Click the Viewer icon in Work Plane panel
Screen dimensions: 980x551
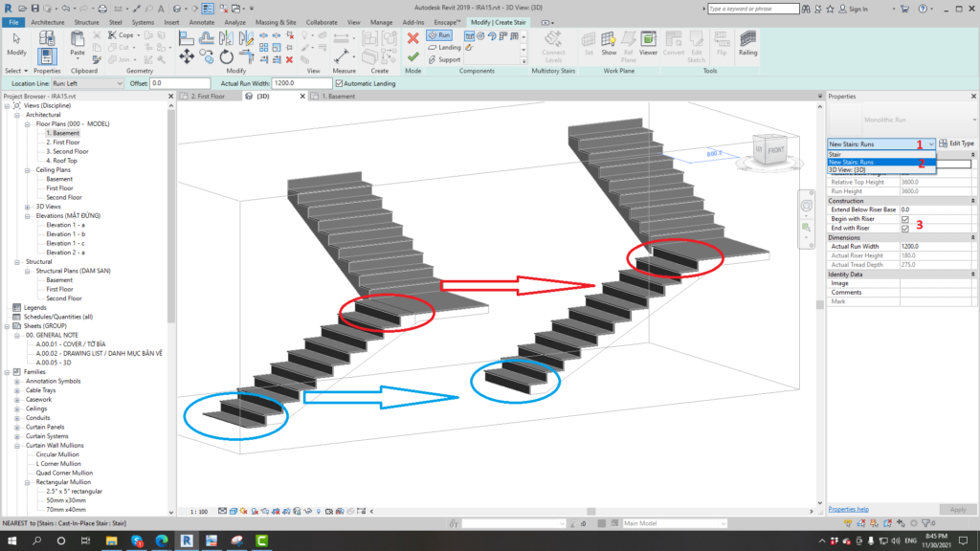pyautogui.click(x=648, y=43)
